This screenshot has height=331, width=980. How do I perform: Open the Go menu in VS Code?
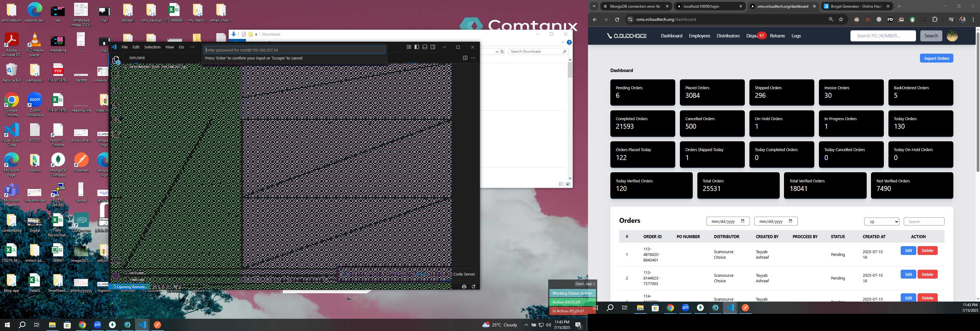pyautogui.click(x=182, y=47)
